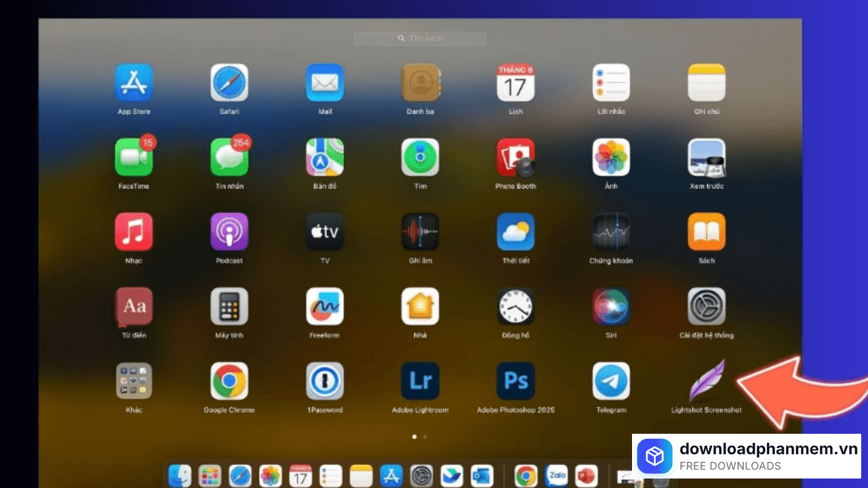The image size is (868, 488).
Task: Open the Podcast app
Action: point(229,232)
